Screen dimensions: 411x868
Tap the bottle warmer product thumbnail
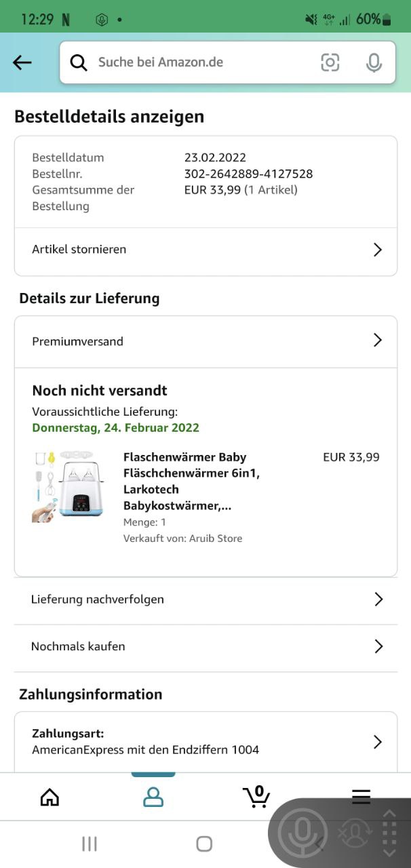[x=67, y=487]
